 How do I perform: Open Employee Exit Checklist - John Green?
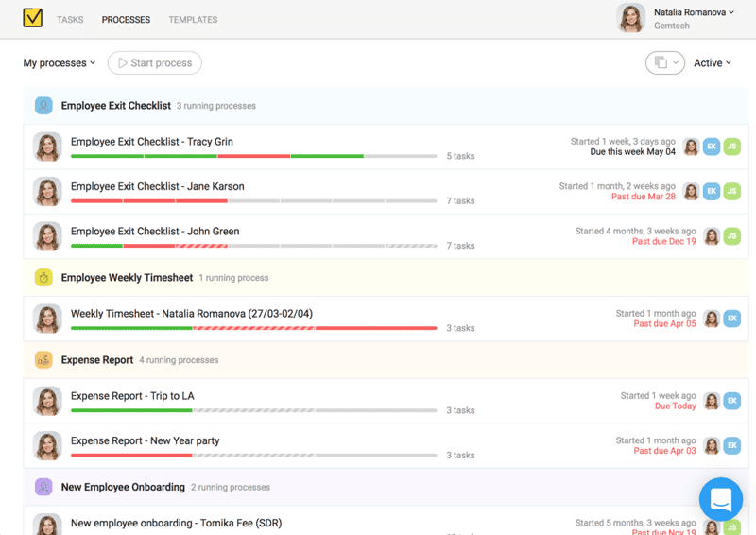[155, 231]
